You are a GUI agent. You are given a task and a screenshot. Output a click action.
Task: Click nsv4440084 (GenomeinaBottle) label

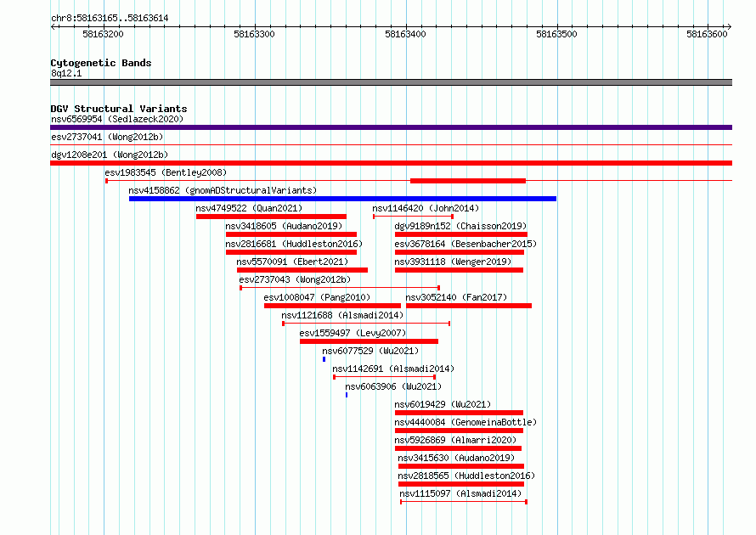click(465, 422)
